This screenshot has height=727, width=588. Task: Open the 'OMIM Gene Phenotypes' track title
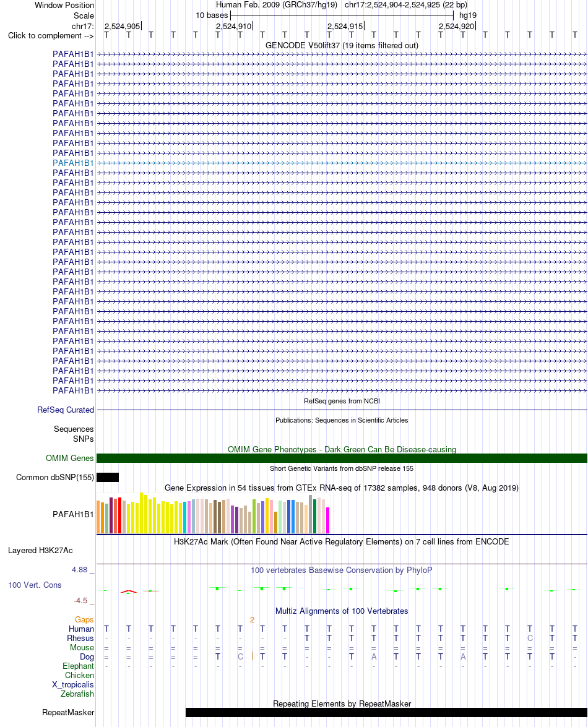click(x=342, y=449)
